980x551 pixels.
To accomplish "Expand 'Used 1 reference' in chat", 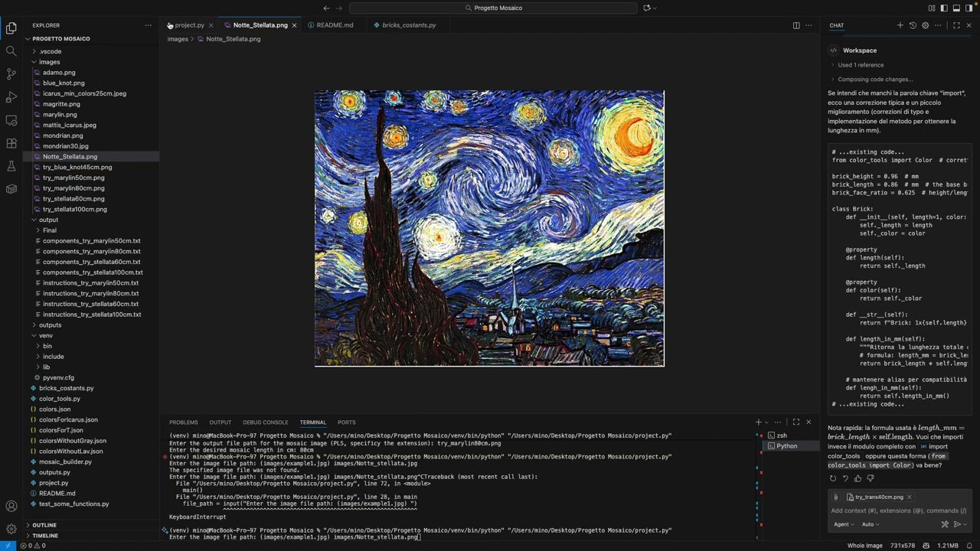I will [861, 65].
